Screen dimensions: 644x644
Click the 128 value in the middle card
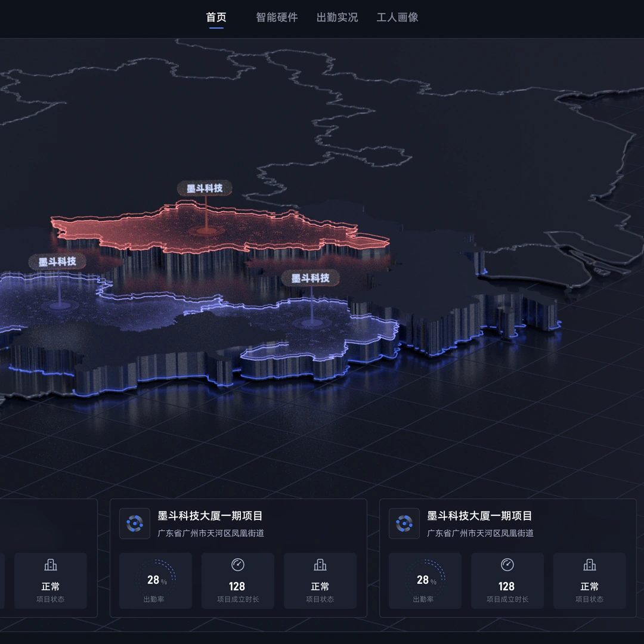[237, 587]
